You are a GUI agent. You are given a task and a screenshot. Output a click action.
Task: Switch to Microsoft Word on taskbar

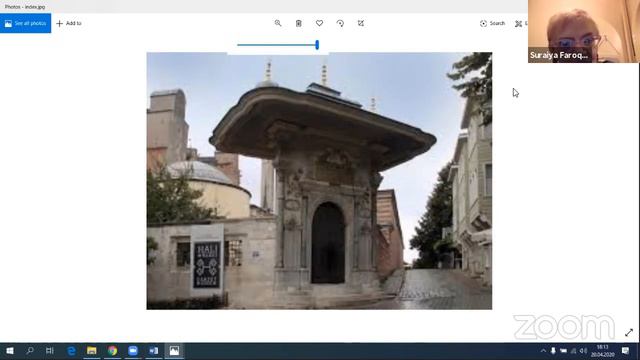[x=153, y=351]
